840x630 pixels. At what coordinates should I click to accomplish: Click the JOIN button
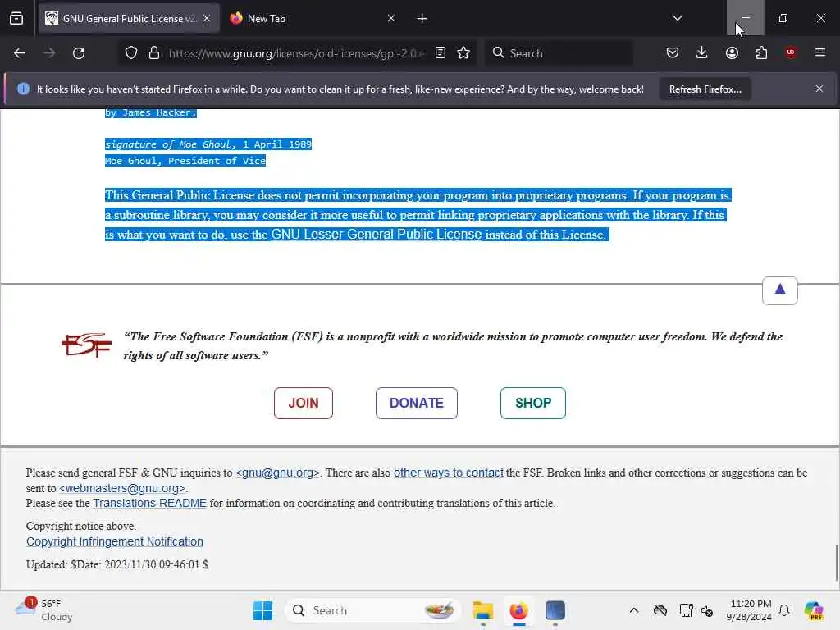click(304, 403)
